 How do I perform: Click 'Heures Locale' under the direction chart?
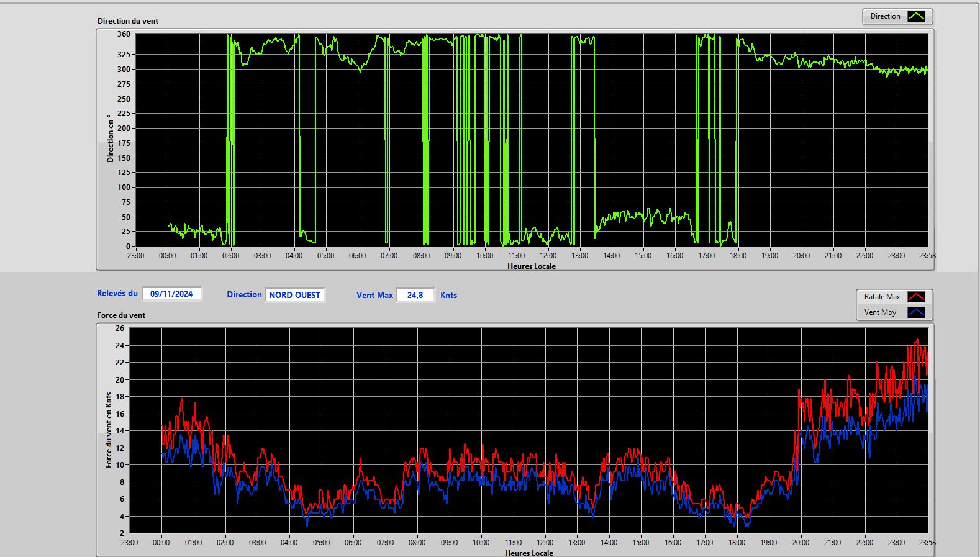coord(532,266)
